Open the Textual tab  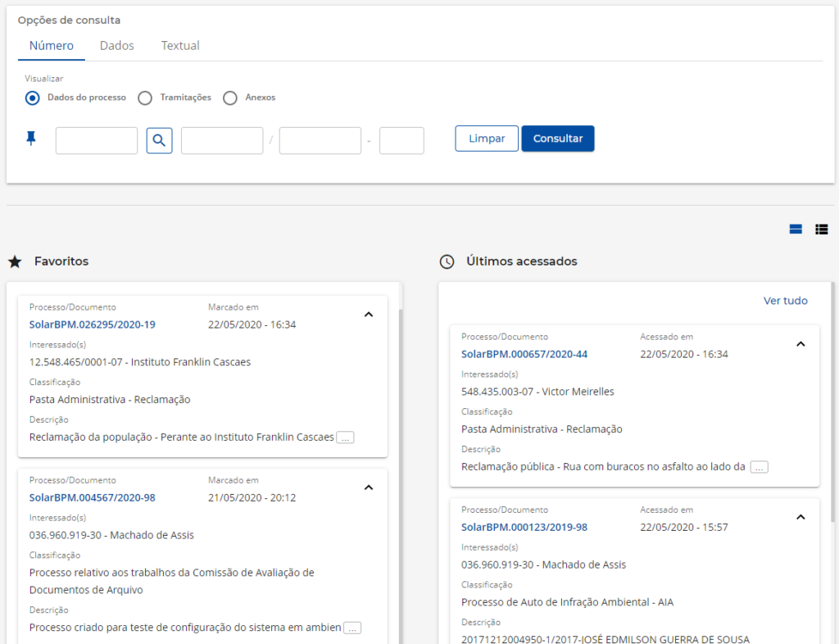click(180, 46)
